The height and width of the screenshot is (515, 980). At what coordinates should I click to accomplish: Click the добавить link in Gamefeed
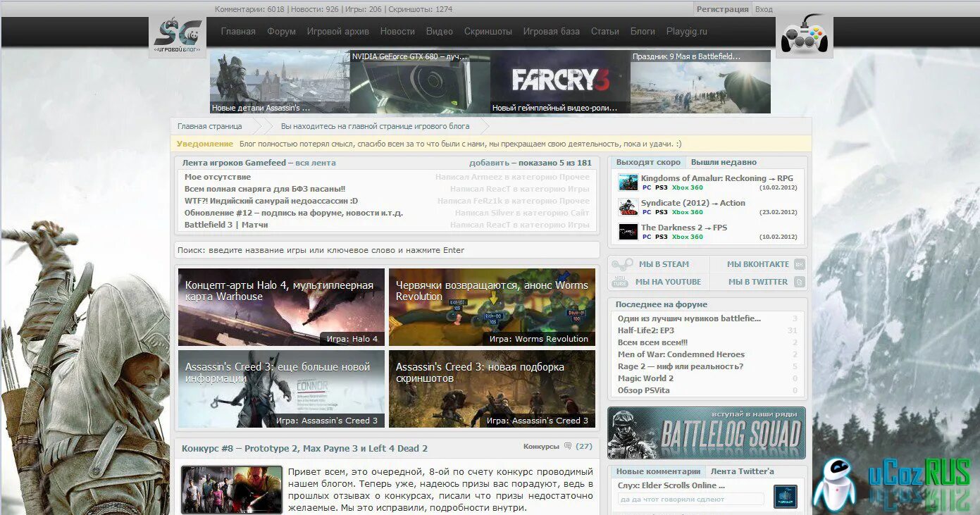[489, 163]
